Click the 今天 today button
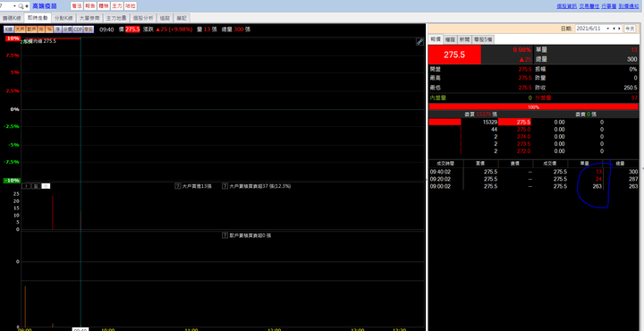The width and height of the screenshot is (644, 331). pyautogui.click(x=630, y=29)
